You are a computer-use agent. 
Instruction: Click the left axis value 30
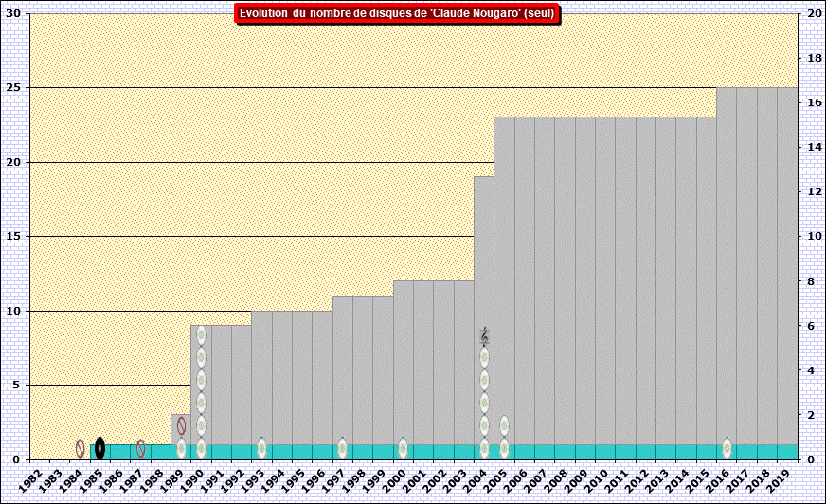(x=16, y=14)
